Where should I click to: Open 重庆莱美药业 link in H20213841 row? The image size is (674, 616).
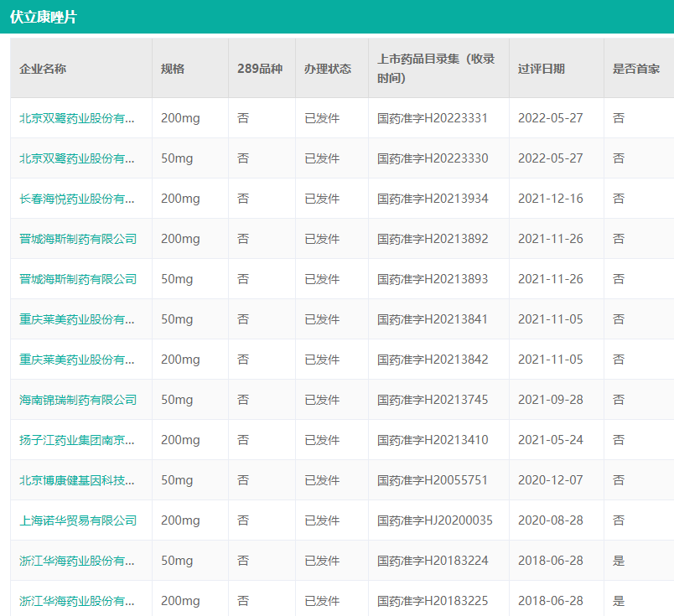77,319
